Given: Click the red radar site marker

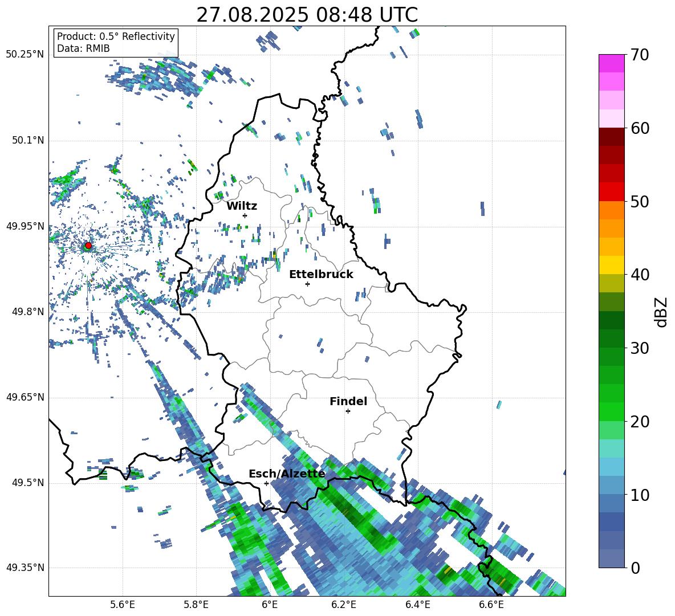Looking at the screenshot, I should tap(88, 246).
